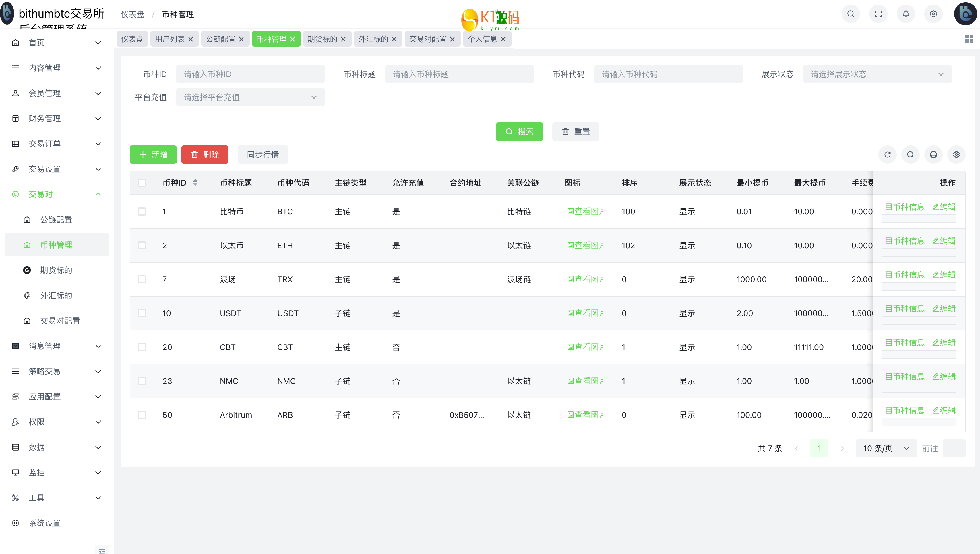Open the 平台充值 dropdown
Screen dimensions: 980x554
[250, 97]
